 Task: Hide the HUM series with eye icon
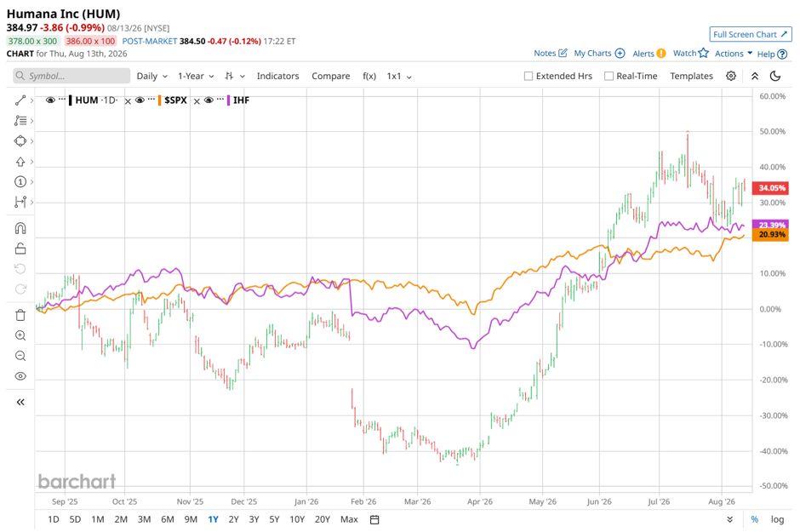(x=50, y=100)
